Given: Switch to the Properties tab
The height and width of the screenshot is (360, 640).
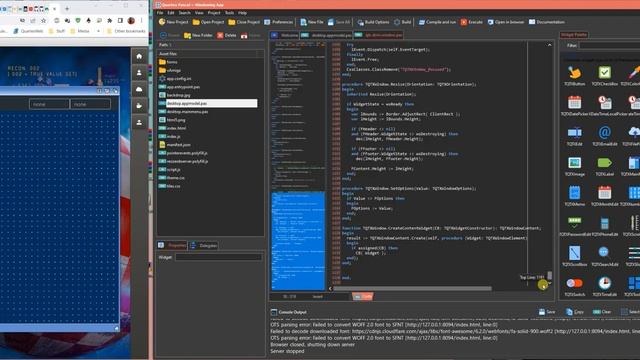Looking at the screenshot, I should click(172, 245).
